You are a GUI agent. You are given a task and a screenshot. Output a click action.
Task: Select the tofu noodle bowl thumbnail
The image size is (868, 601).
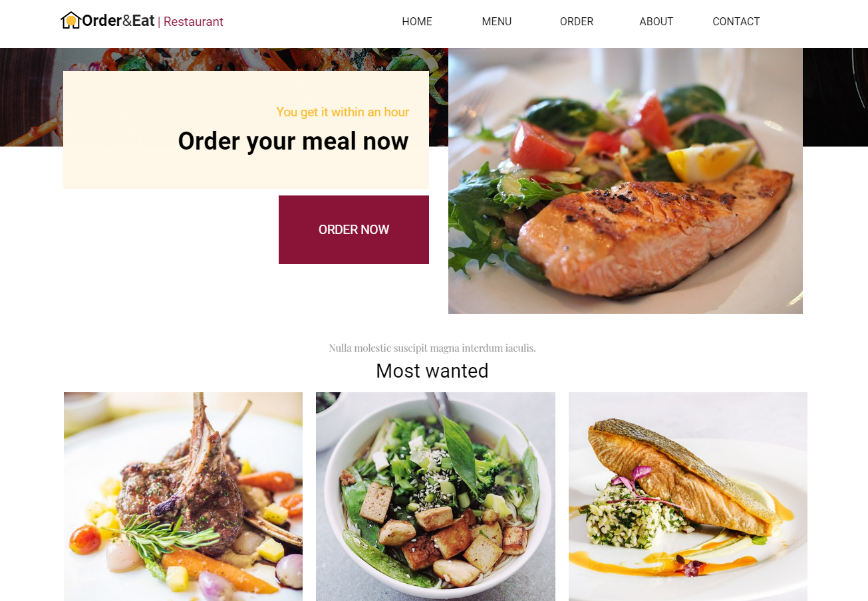pos(436,497)
